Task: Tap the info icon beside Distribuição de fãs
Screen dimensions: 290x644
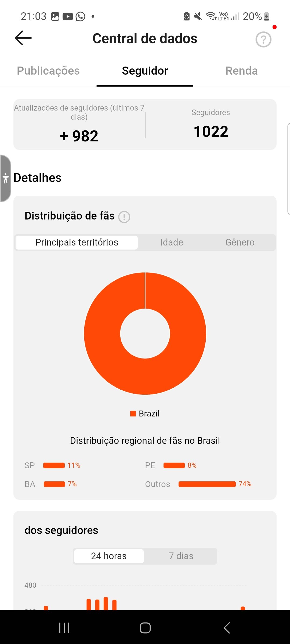Action: pos(124,217)
